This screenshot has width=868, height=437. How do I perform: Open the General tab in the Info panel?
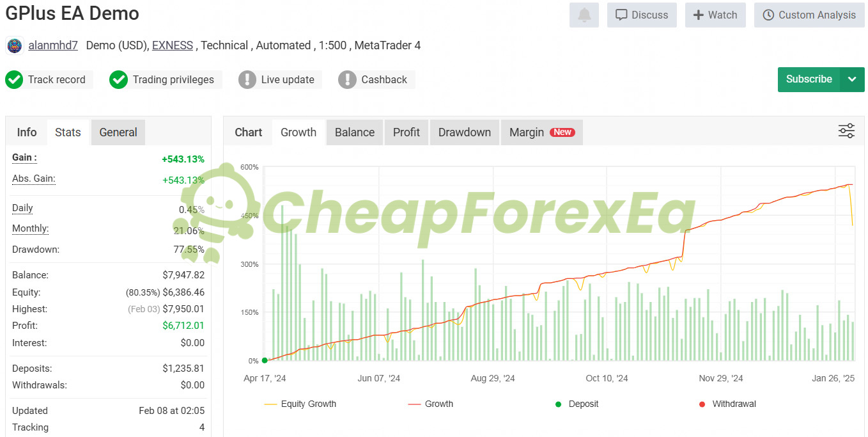(118, 132)
